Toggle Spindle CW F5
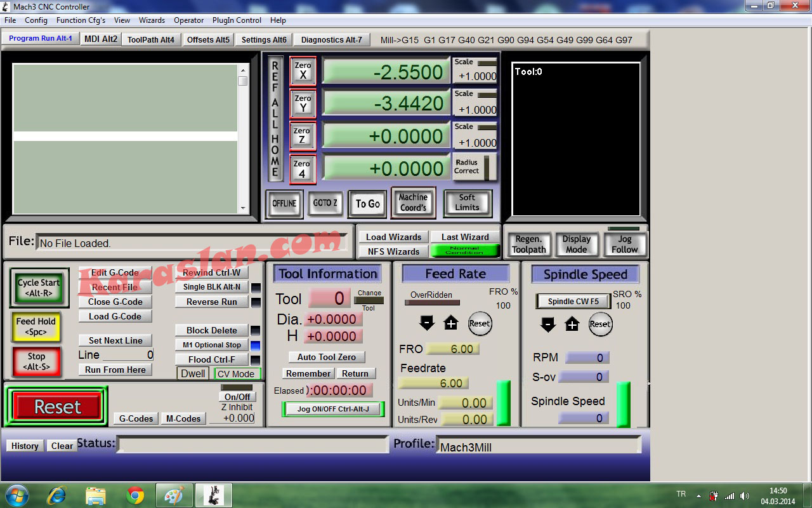This screenshot has width=812, height=508. 573,301
